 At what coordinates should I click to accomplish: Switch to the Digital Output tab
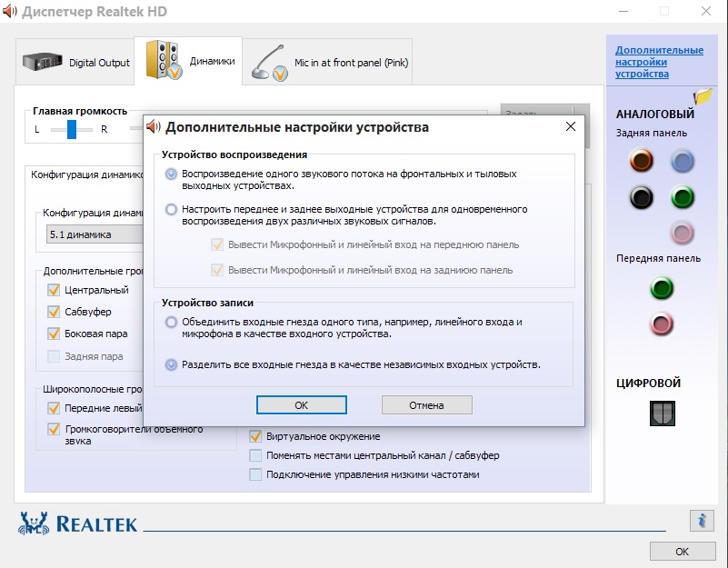click(75, 62)
